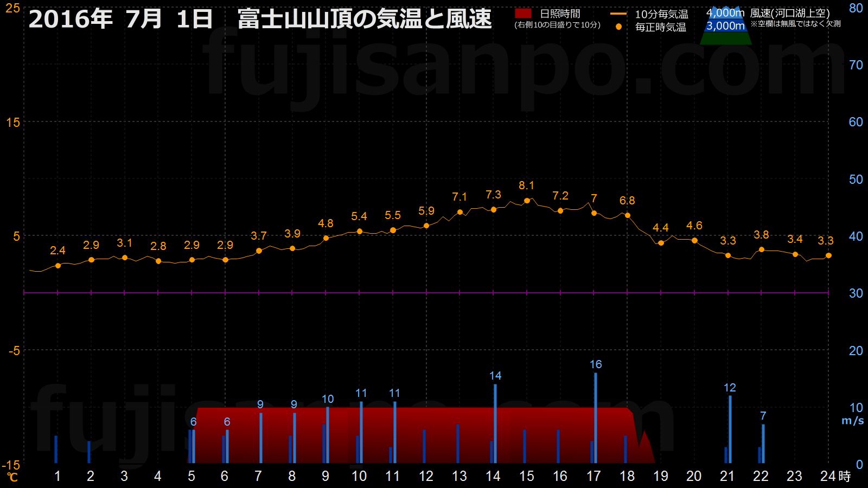This screenshot has height=488, width=868.
Task: Click the m/s unit label
Action: [852, 421]
